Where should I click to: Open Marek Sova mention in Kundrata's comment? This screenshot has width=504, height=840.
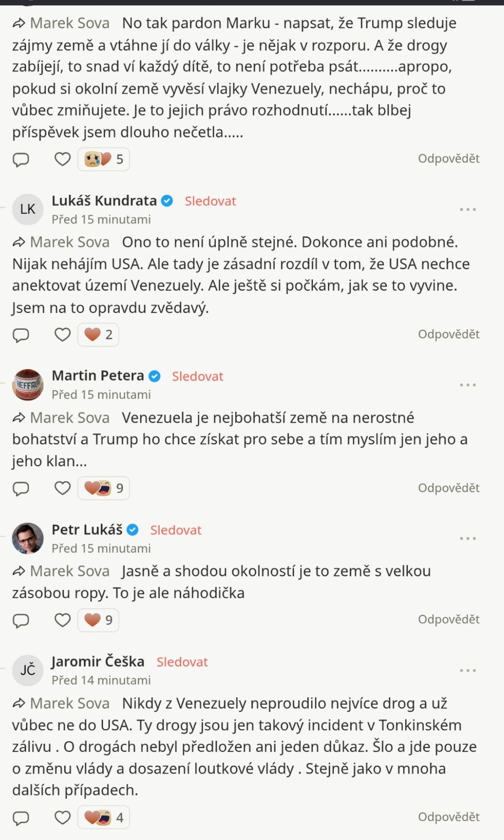pos(69,242)
